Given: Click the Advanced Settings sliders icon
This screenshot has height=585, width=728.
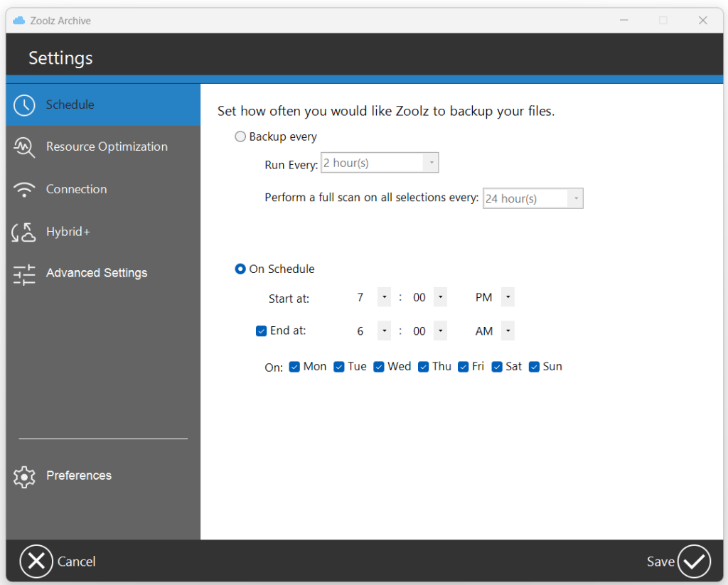Looking at the screenshot, I should [23, 273].
